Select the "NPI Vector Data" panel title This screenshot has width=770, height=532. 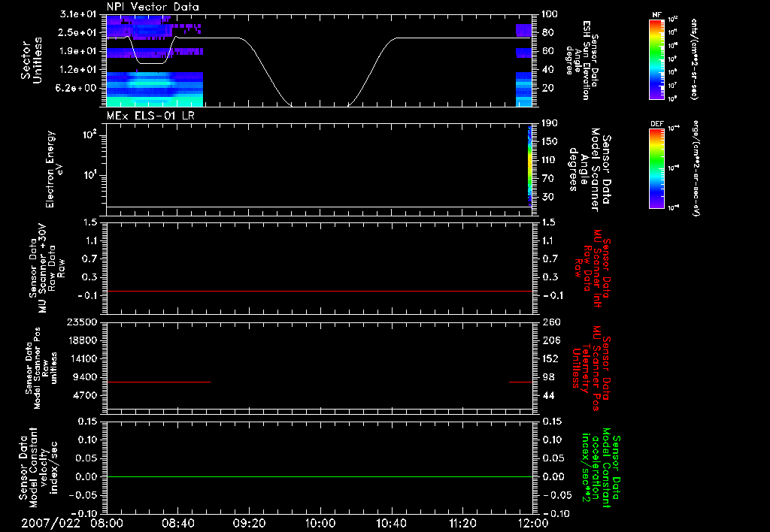tap(153, 7)
